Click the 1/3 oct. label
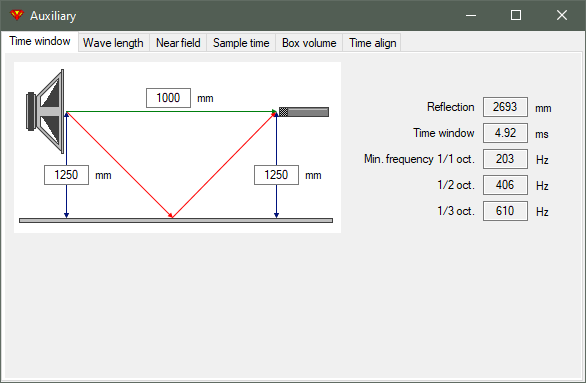 [456, 211]
